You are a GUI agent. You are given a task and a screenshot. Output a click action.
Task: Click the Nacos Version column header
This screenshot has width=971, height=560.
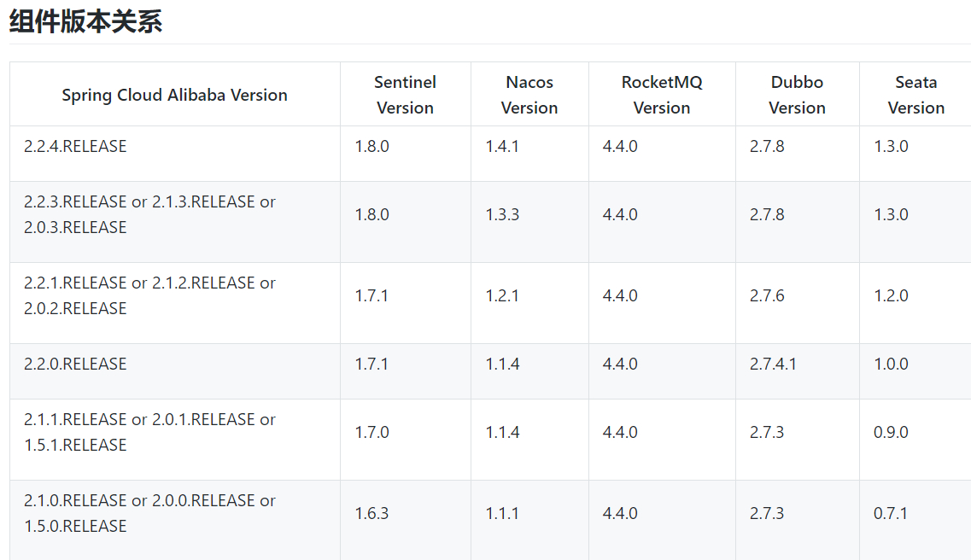[529, 95]
